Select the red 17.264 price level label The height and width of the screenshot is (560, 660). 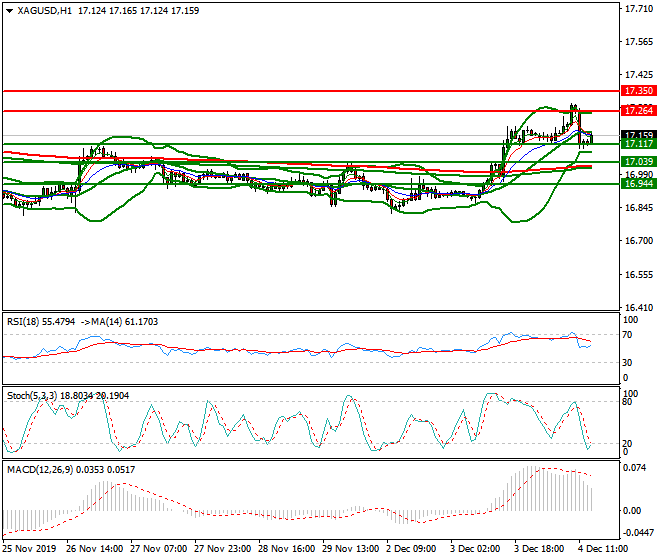pos(639,111)
